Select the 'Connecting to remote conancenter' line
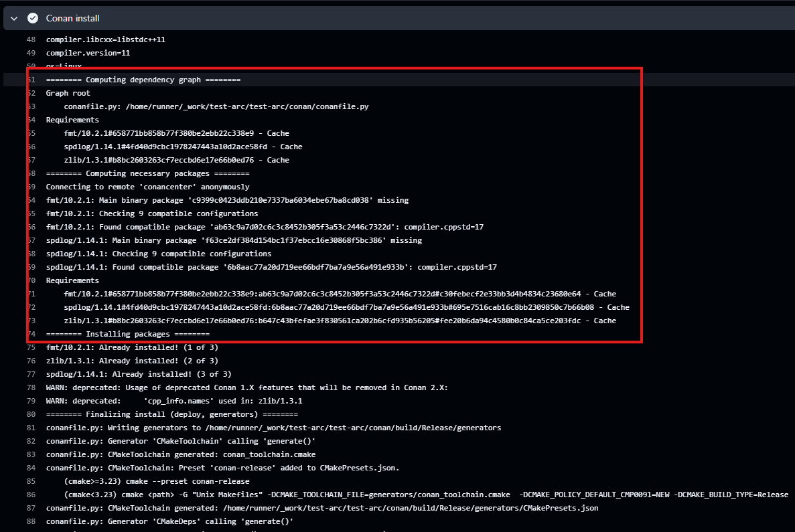The height and width of the screenshot is (532, 795). pyautogui.click(x=147, y=187)
